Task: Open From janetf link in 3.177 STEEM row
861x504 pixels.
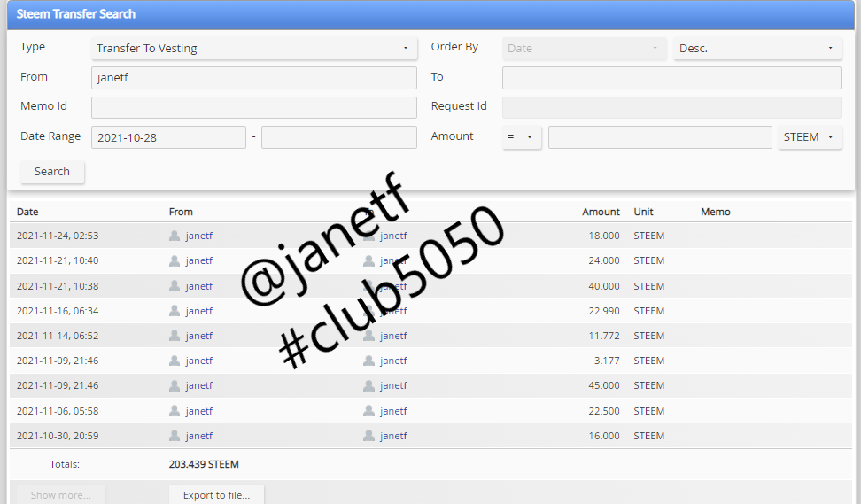Action: (x=198, y=361)
